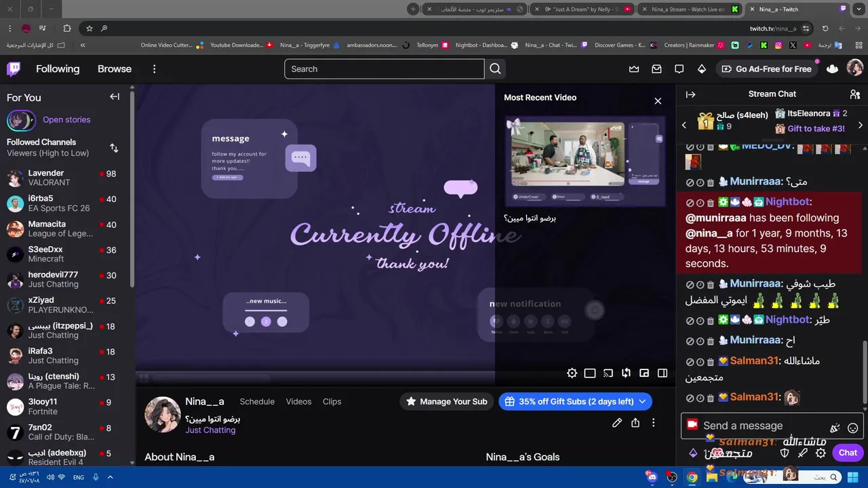Screen dimensions: 868x488
Task: Expand the 35% off Gift Subs dropdown
Action: point(643,401)
